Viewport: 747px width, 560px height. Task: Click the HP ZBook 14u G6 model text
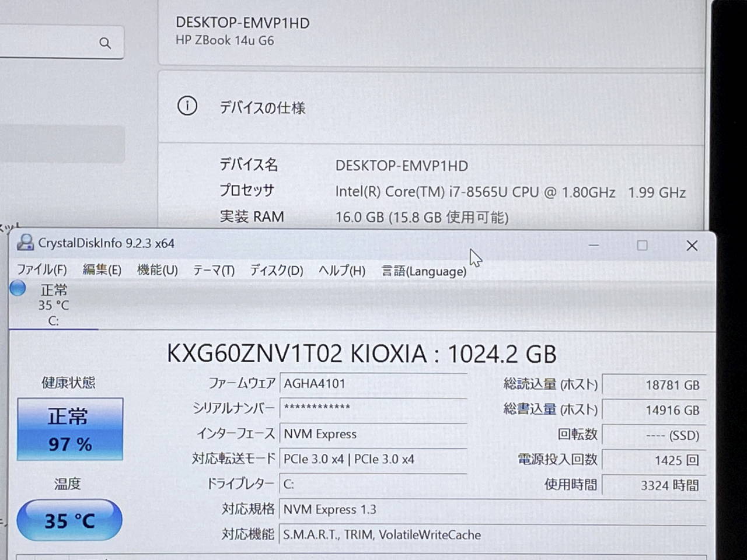pos(225,40)
